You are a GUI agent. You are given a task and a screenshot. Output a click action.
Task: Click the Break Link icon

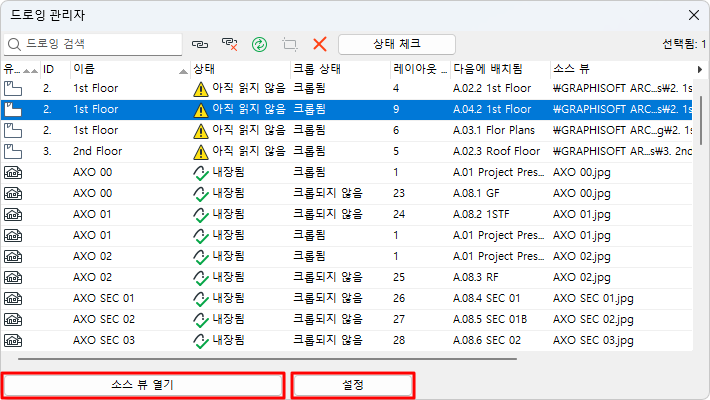[230, 44]
